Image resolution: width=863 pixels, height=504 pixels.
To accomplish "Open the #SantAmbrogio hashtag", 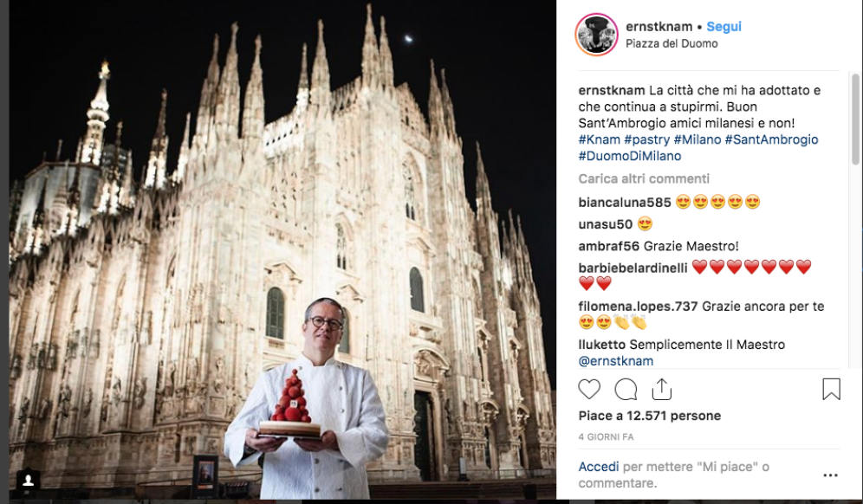I will coord(771,139).
